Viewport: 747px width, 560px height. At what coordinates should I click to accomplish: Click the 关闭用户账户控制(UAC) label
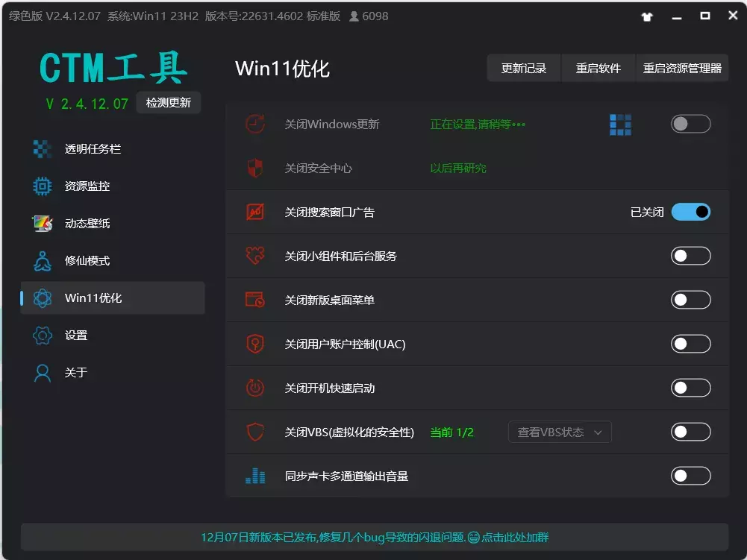[345, 345]
